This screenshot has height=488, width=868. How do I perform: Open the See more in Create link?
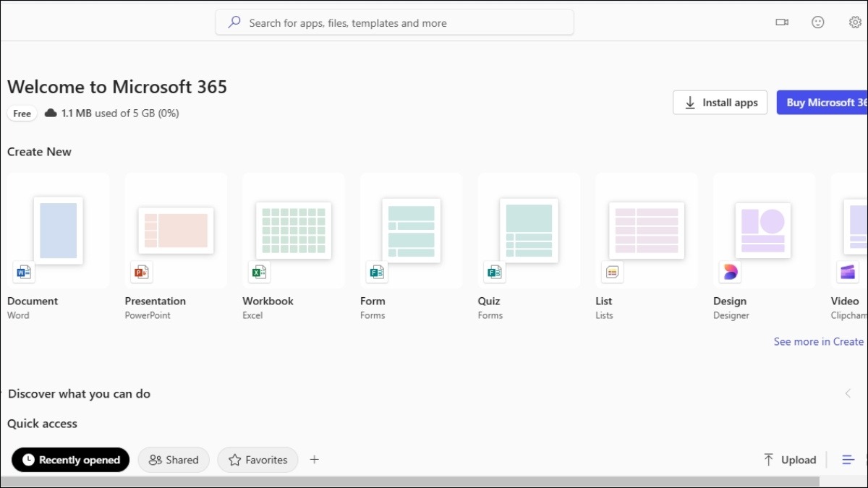(819, 341)
